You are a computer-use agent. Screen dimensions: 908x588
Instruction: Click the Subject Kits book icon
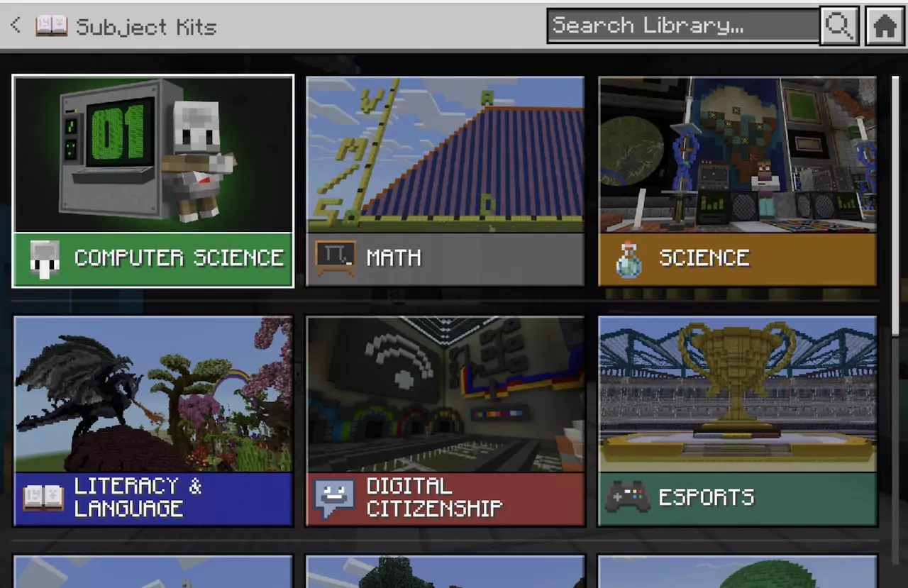(51, 26)
